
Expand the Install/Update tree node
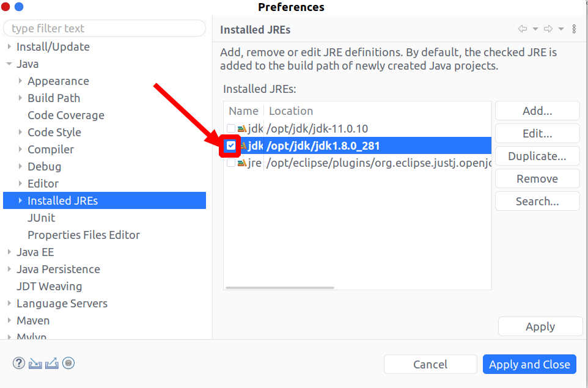pyautogui.click(x=9, y=47)
